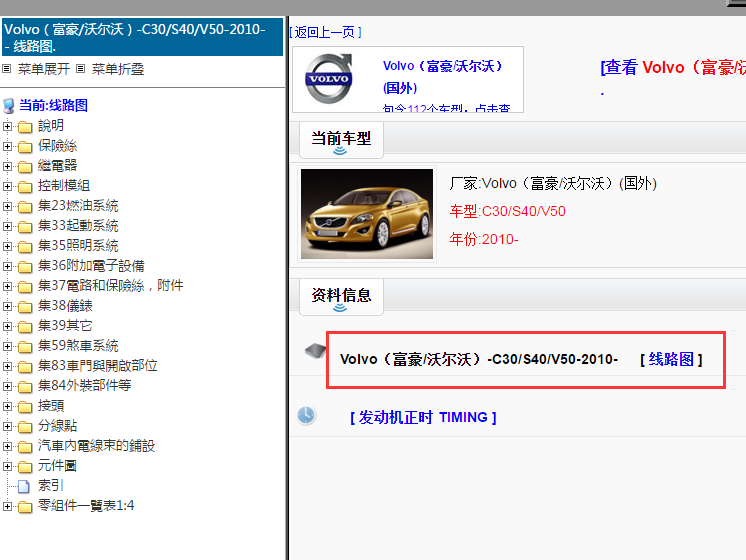Click the 菜单展开 expand-menu icon

7,69
